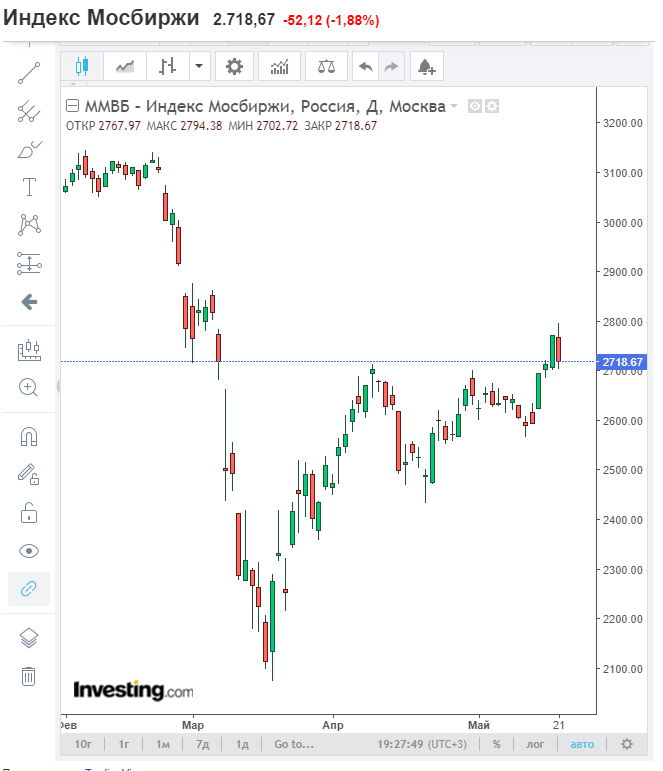Image resolution: width=663 pixels, height=771 pixels.
Task: Click the Май label on time axis
Action: 479,725
